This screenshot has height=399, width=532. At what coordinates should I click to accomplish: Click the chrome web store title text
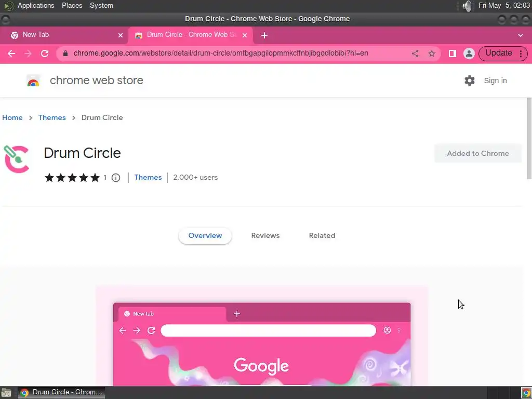pyautogui.click(x=96, y=81)
